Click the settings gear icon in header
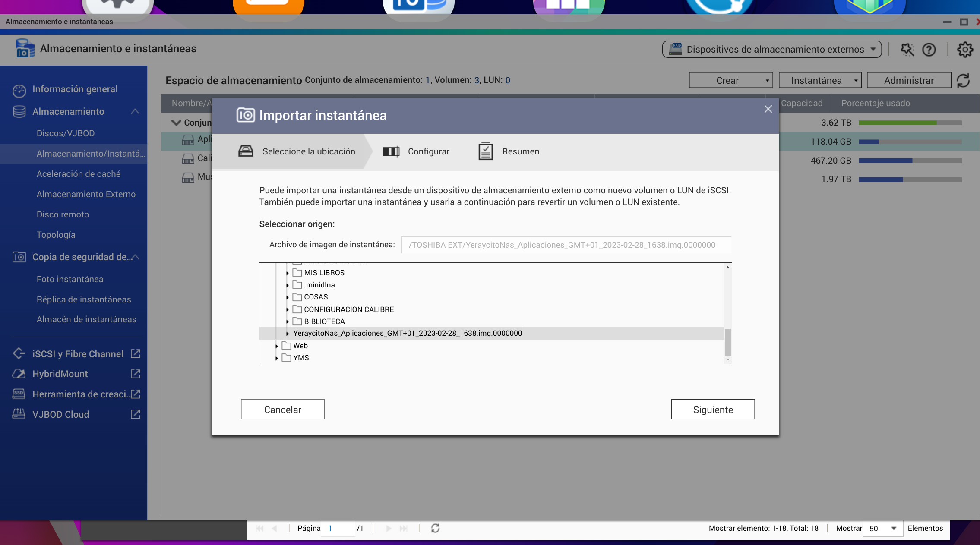 [x=965, y=50]
